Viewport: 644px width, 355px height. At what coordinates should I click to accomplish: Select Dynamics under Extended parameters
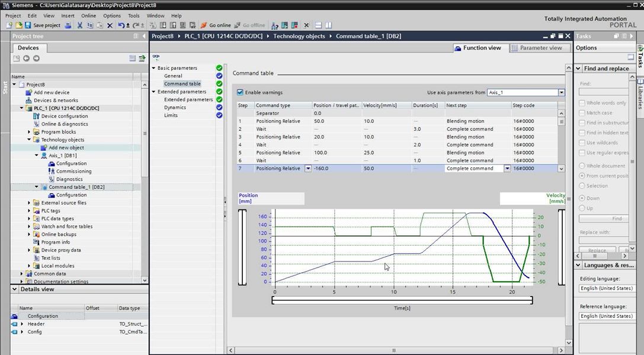[x=175, y=108]
